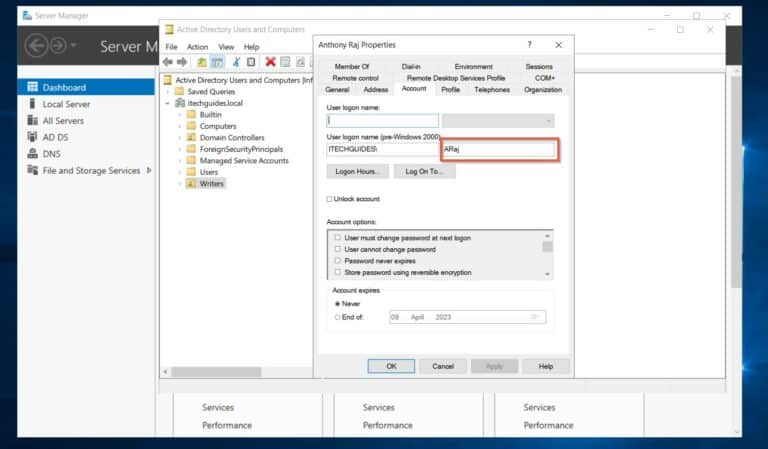The width and height of the screenshot is (768, 449).
Task: Click the All Servers icon in sidebar
Action: tap(32, 120)
